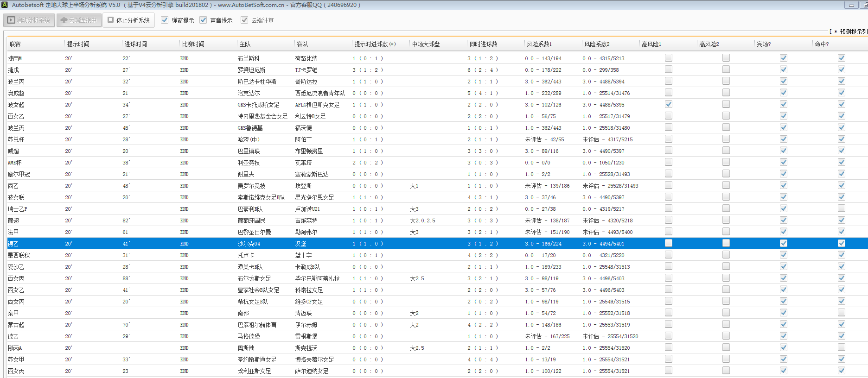Select the 葡萄牙国民 team cell
Viewport: 868px width, 378px height.
(251, 220)
